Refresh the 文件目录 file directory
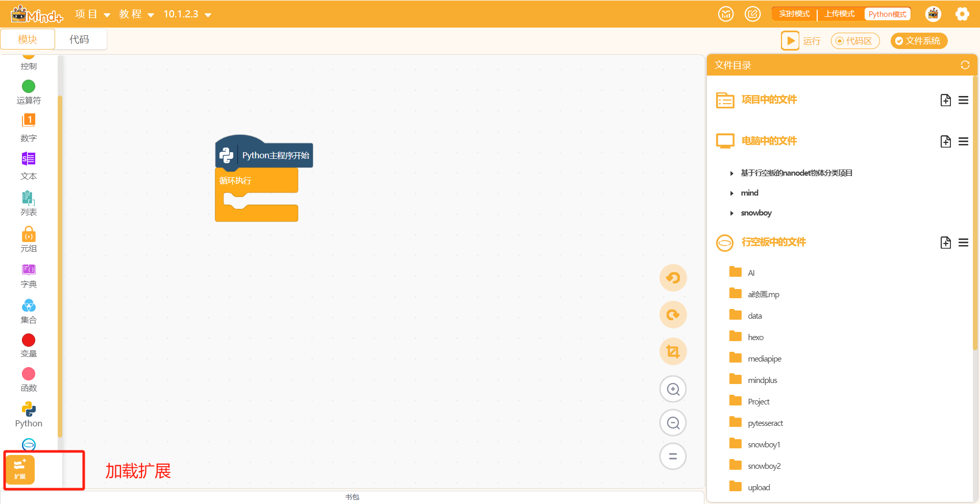The width and height of the screenshot is (980, 504). coord(965,65)
